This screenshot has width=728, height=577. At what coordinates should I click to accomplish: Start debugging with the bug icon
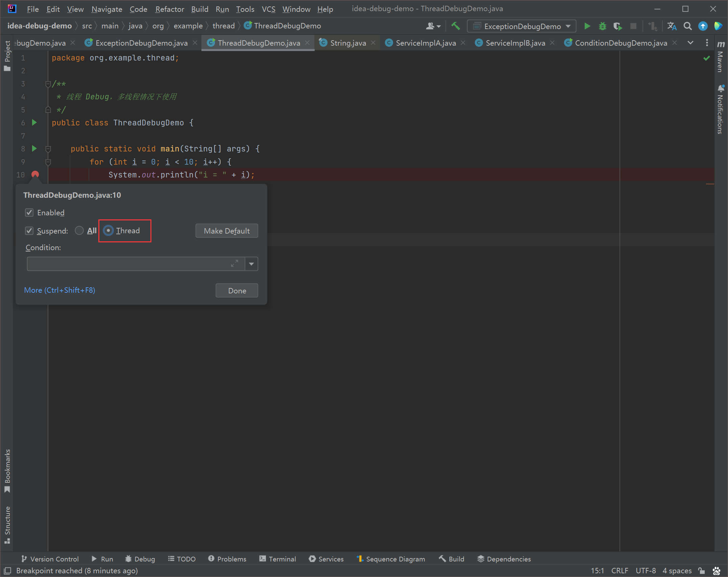(602, 26)
